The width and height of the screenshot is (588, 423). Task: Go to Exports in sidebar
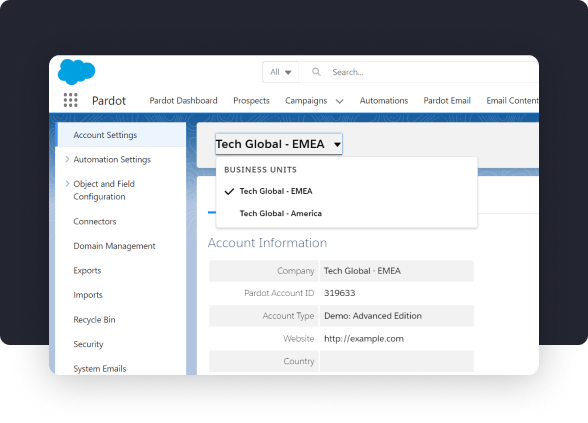coord(87,270)
